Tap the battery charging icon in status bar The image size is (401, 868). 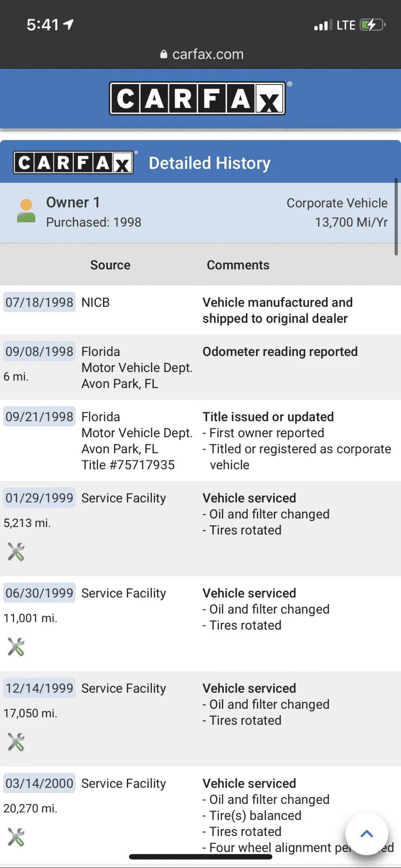373,25
